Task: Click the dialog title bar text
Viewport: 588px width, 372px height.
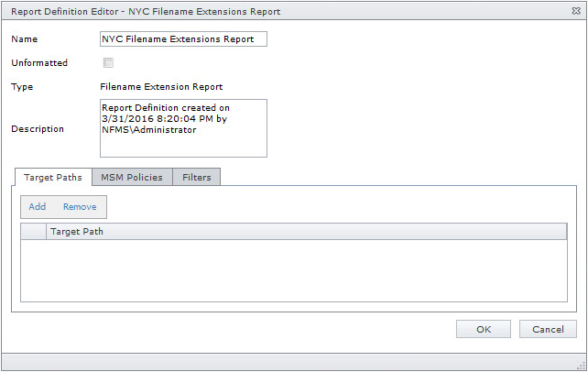Action: (x=145, y=12)
